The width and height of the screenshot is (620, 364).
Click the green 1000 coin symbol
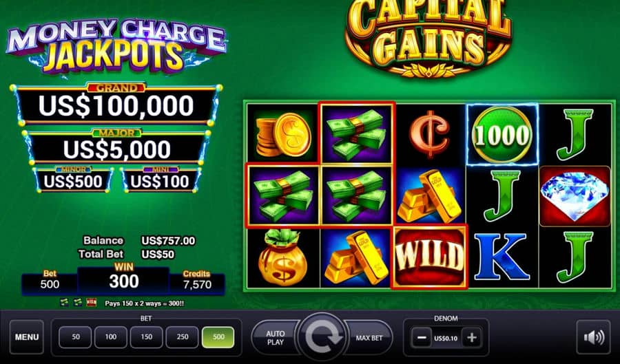(502, 135)
